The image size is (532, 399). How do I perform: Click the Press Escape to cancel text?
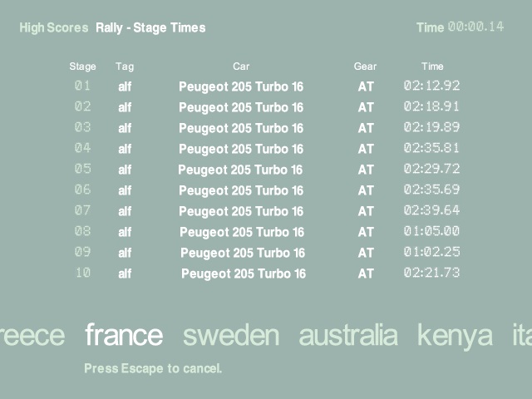tap(153, 368)
